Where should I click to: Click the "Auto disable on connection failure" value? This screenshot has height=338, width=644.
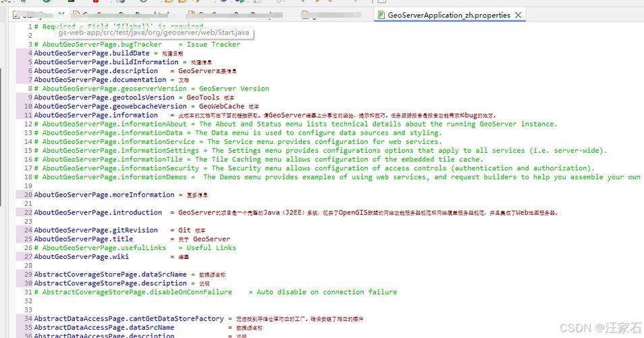pyautogui.click(x=327, y=292)
